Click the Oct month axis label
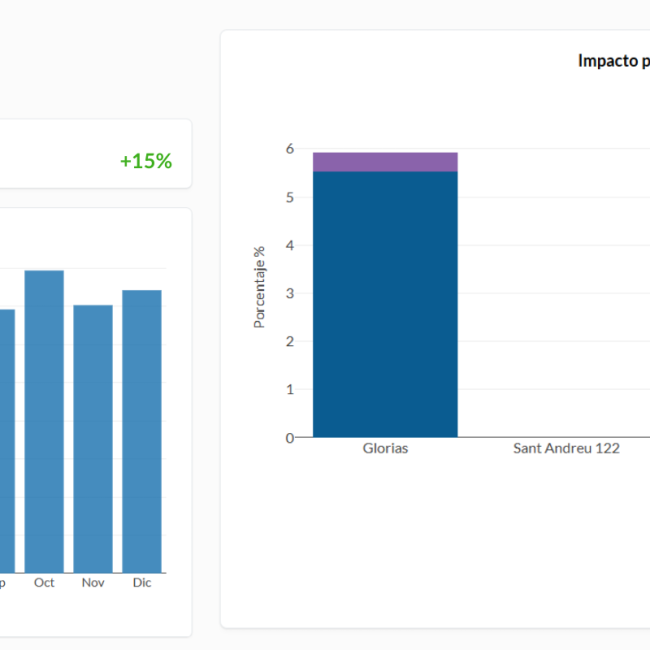Viewport: 650px width, 650px height. coord(44,582)
